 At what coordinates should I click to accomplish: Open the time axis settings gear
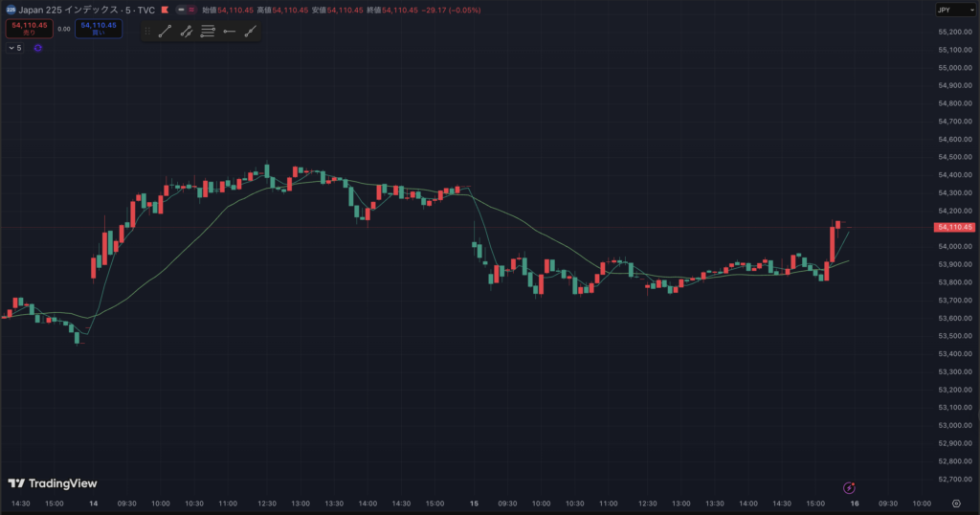[x=955, y=503]
